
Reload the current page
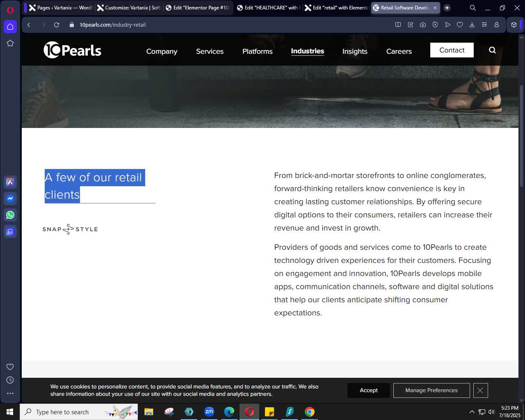[57, 25]
